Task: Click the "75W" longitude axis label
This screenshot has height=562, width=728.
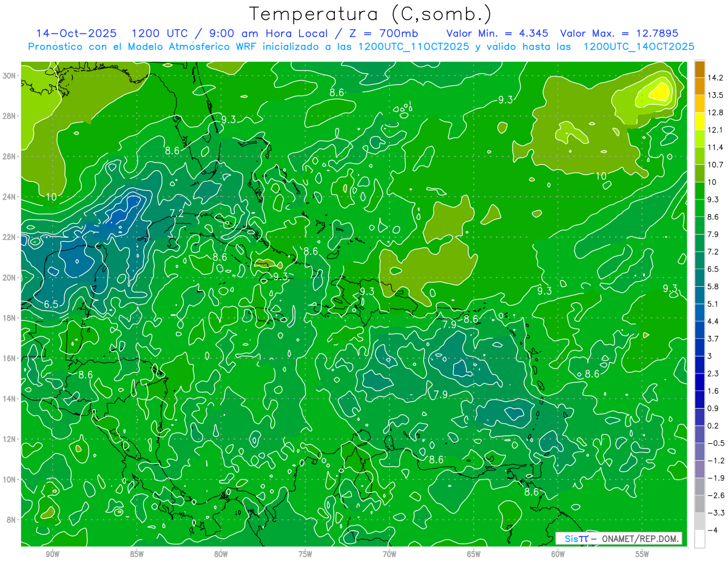Action: click(x=305, y=555)
